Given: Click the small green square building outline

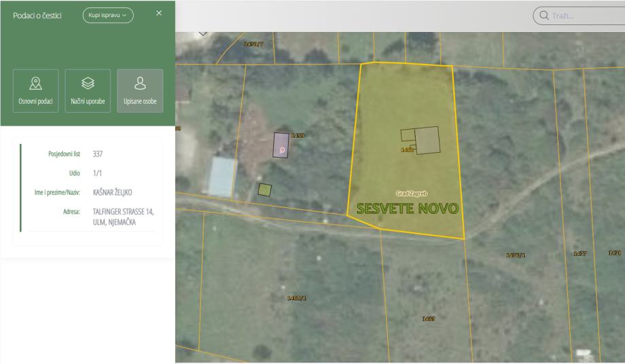Looking at the screenshot, I should pos(265,189).
